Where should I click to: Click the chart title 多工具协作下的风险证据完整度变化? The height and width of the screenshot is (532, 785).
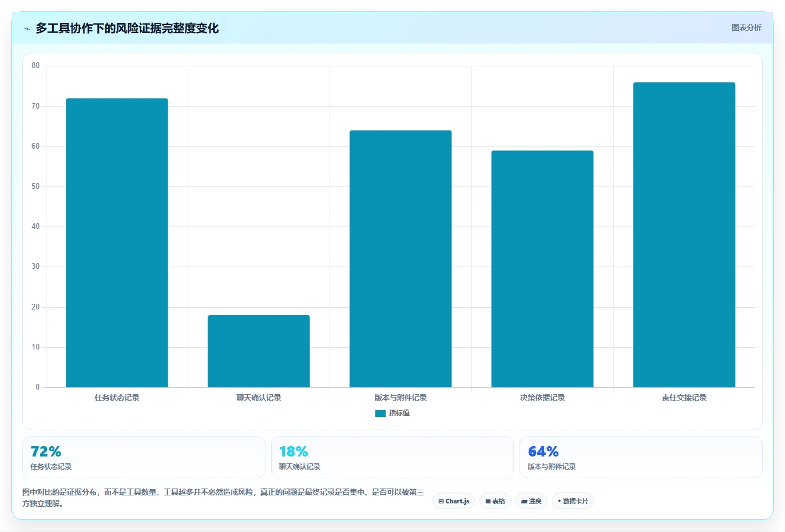pyautogui.click(x=127, y=29)
